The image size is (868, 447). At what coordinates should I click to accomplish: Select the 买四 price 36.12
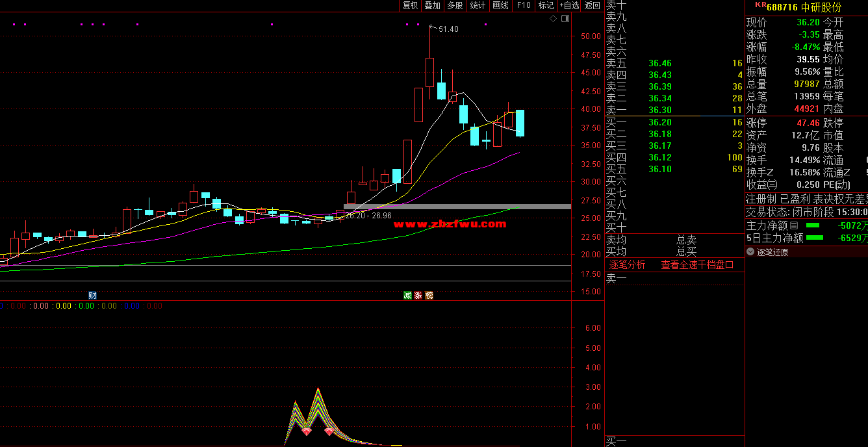point(660,157)
